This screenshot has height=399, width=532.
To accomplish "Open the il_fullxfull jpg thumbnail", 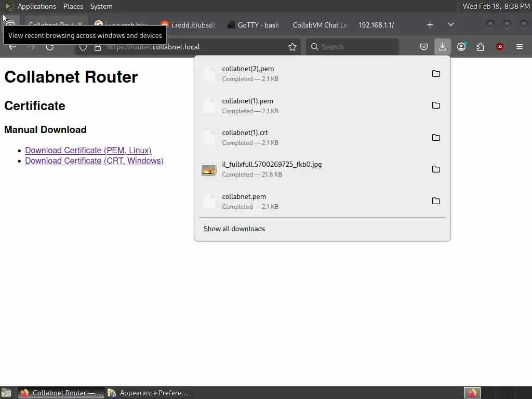I will (209, 170).
